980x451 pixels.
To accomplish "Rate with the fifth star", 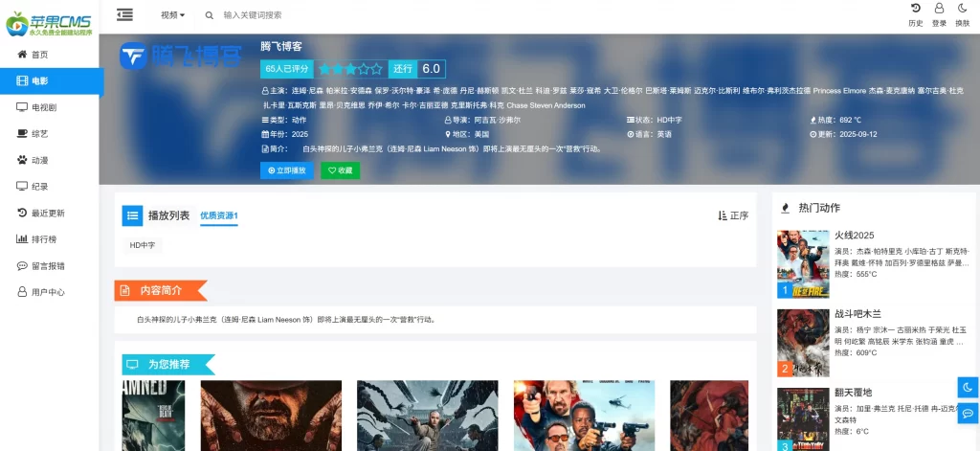I will (377, 69).
